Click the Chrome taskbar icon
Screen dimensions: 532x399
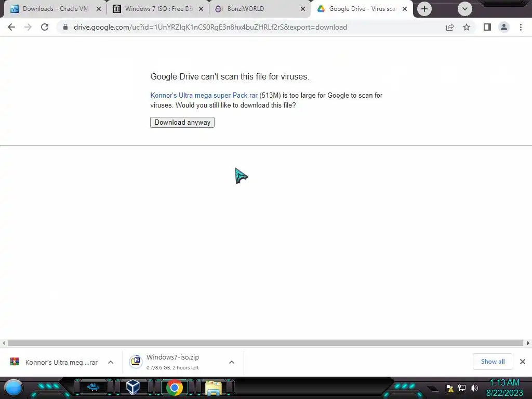point(175,388)
